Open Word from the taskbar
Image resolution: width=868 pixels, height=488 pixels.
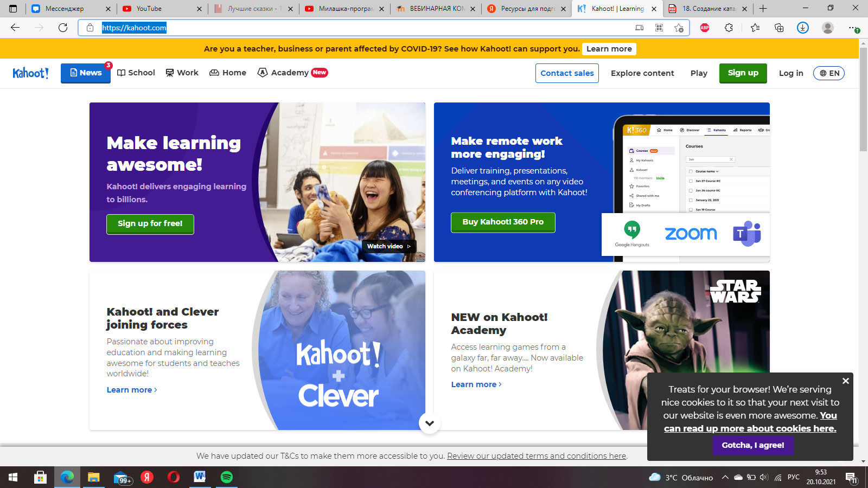click(x=200, y=477)
